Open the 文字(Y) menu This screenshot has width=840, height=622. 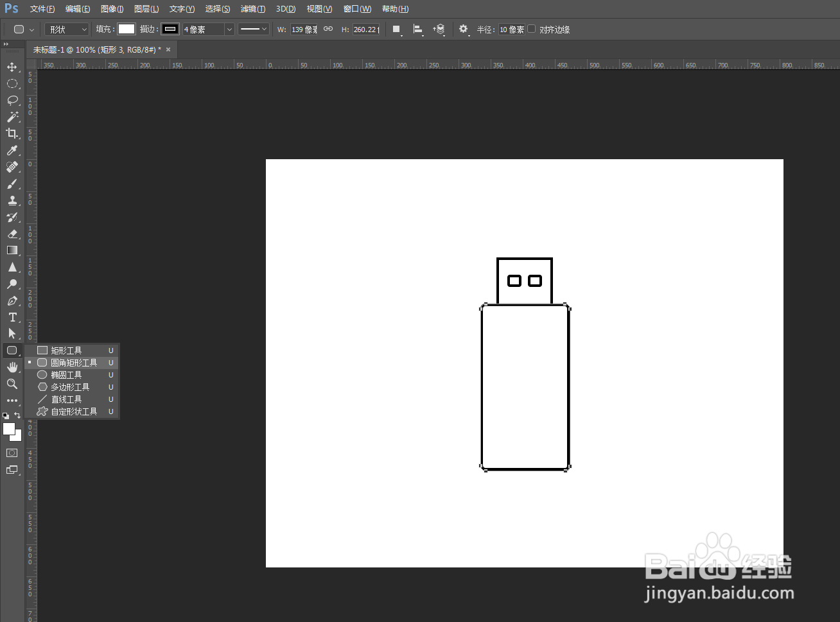pyautogui.click(x=182, y=9)
